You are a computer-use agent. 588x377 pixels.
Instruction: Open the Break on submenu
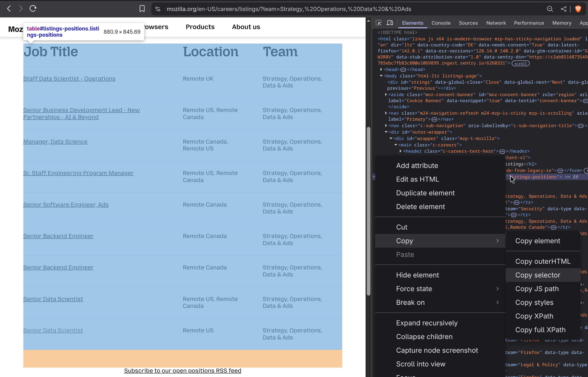(440, 303)
